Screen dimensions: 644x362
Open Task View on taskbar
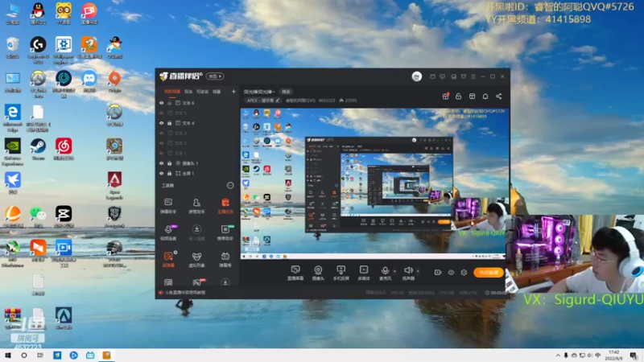tap(40, 356)
